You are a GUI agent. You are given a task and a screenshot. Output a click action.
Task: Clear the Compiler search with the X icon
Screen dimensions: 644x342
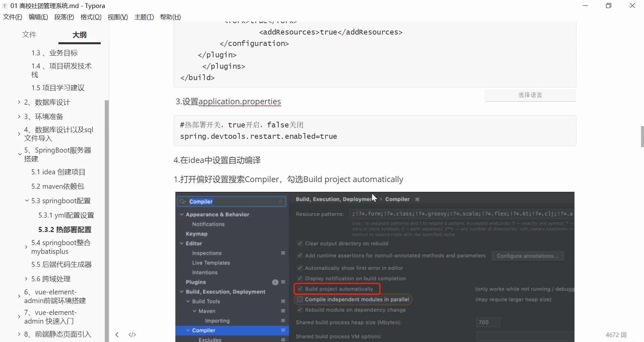(280, 202)
